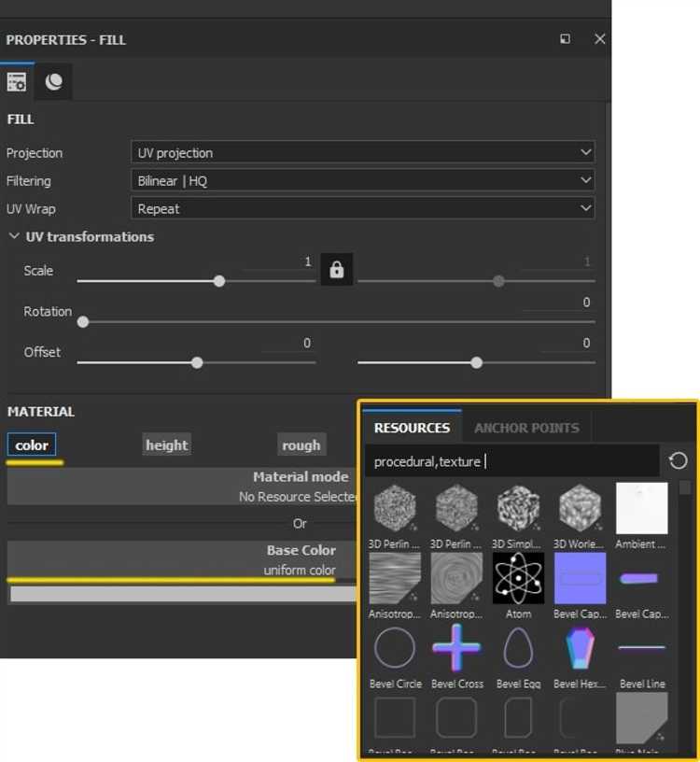Open the grey base color swatch

pyautogui.click(x=183, y=594)
